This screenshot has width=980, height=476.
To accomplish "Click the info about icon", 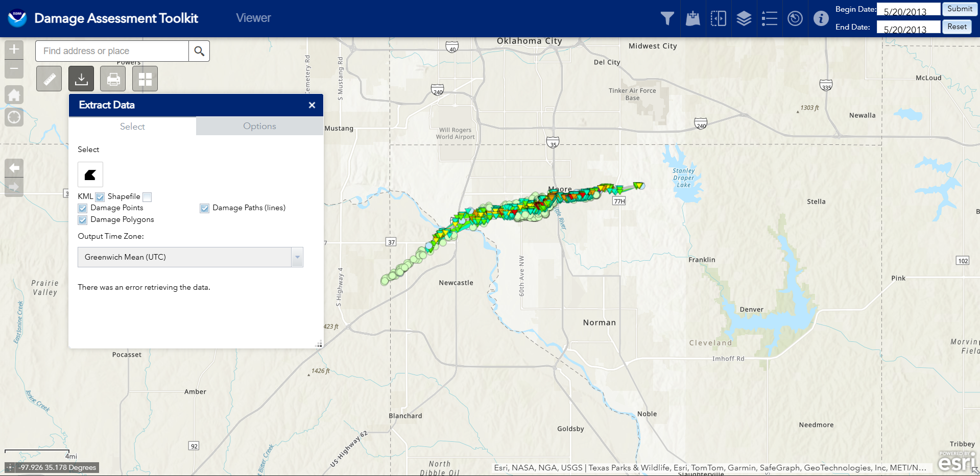I will point(821,19).
